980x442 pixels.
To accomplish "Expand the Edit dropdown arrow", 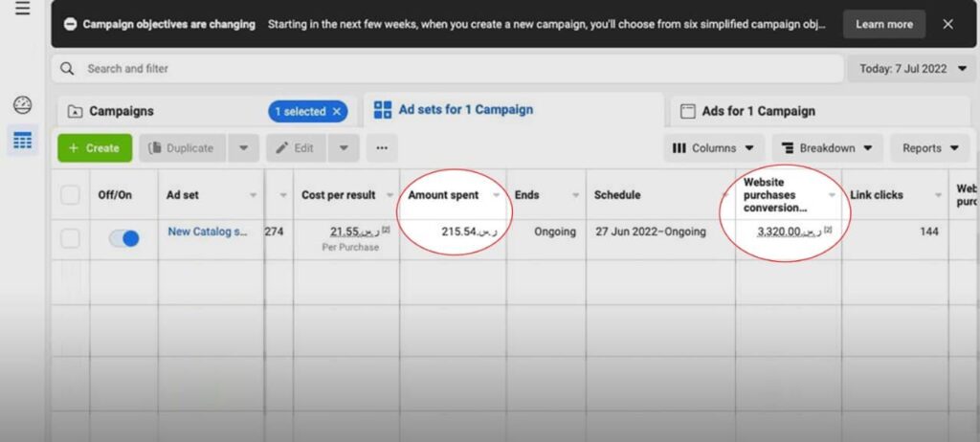I will pos(344,148).
